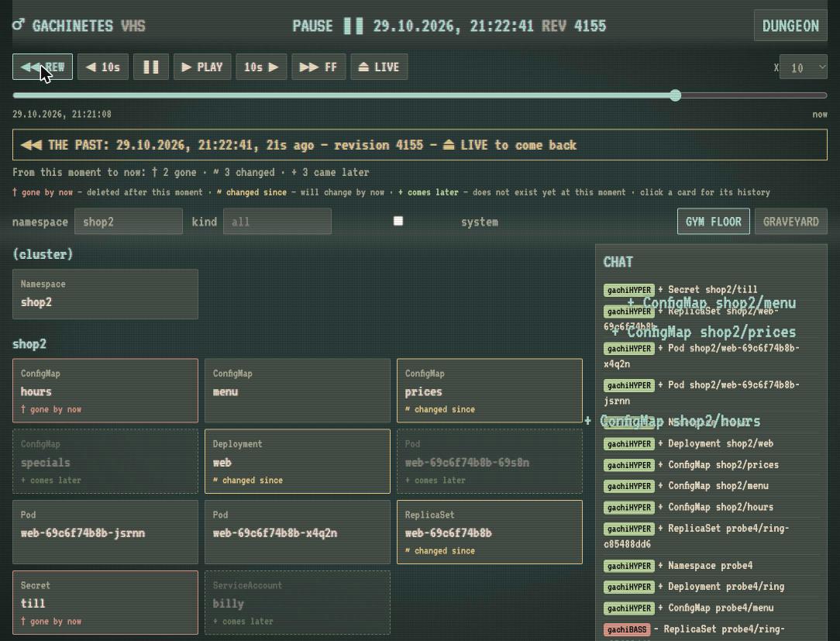Jump back to LIVE mode

click(x=379, y=67)
